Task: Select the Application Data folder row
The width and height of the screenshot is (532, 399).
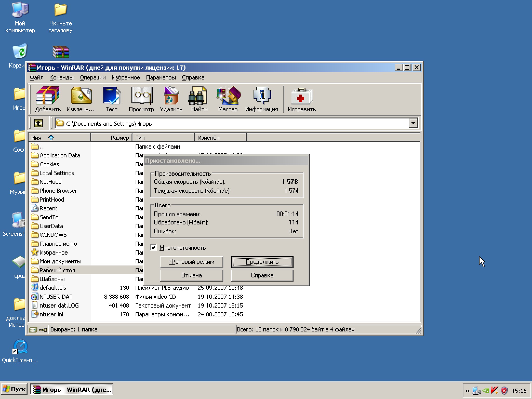Action: tap(60, 155)
